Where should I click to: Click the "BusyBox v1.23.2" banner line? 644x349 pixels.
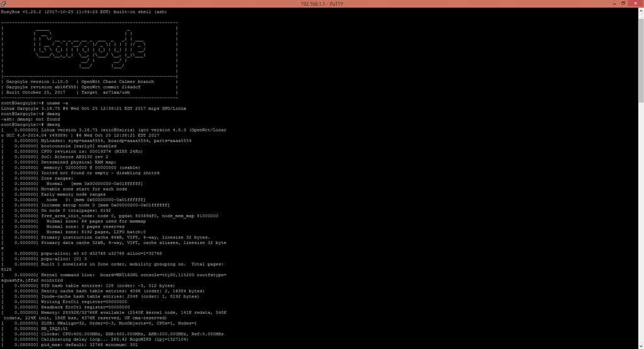click(84, 12)
